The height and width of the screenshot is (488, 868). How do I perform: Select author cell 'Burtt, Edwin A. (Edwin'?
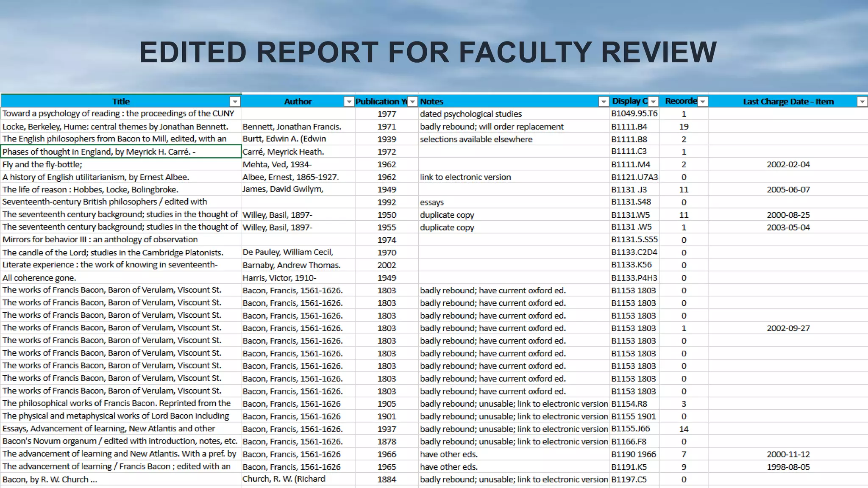tap(298, 139)
